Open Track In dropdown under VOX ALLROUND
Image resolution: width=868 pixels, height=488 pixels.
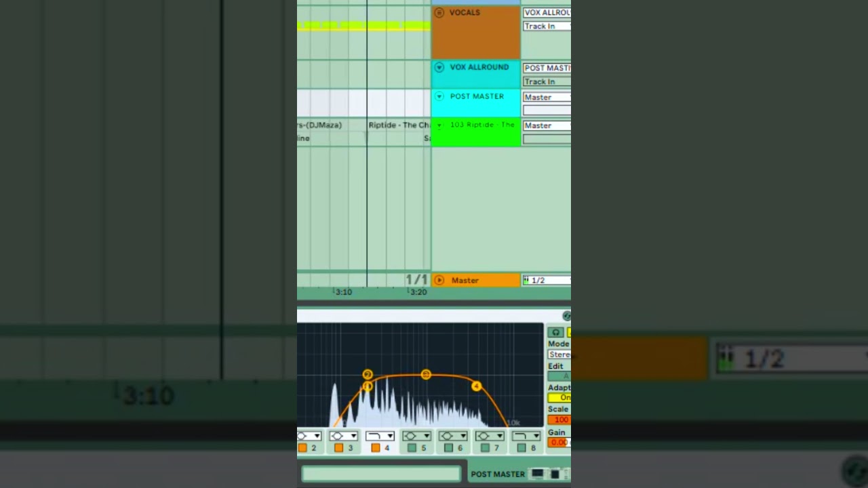547,81
